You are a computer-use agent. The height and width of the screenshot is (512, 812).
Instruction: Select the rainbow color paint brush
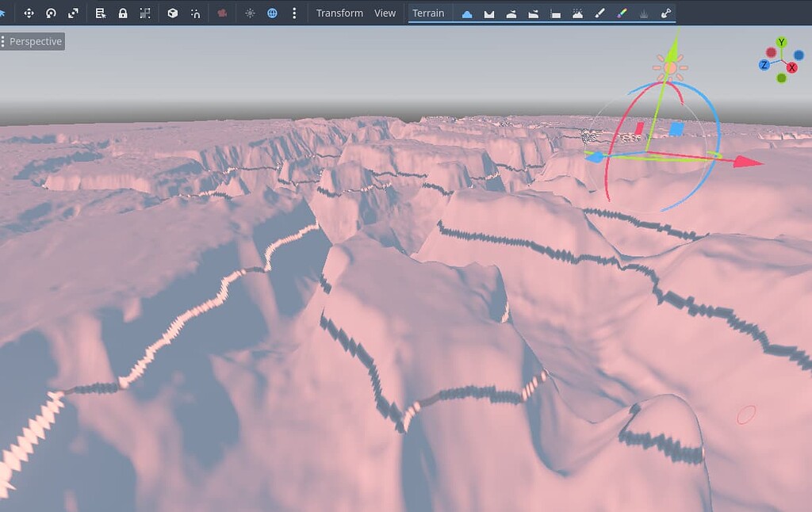622,13
